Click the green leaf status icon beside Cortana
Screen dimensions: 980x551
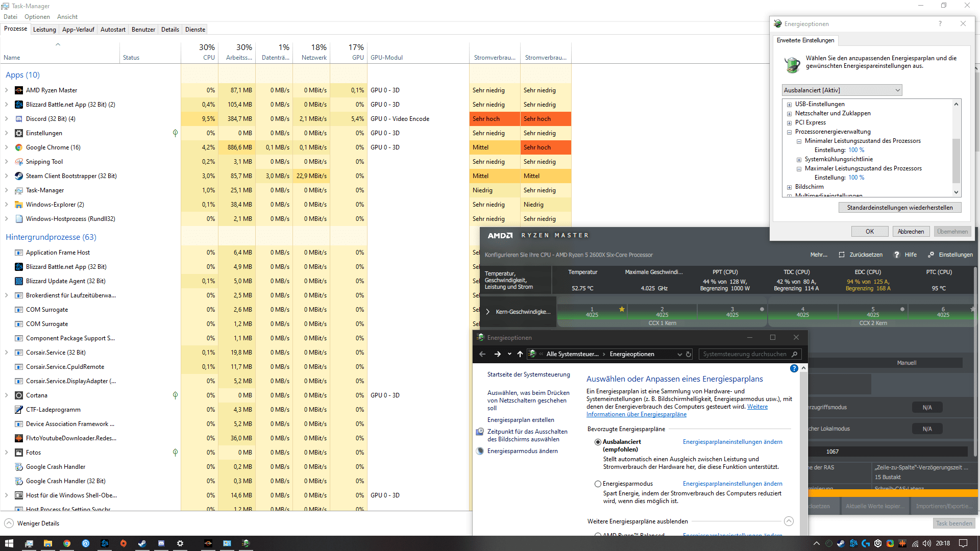pyautogui.click(x=175, y=395)
